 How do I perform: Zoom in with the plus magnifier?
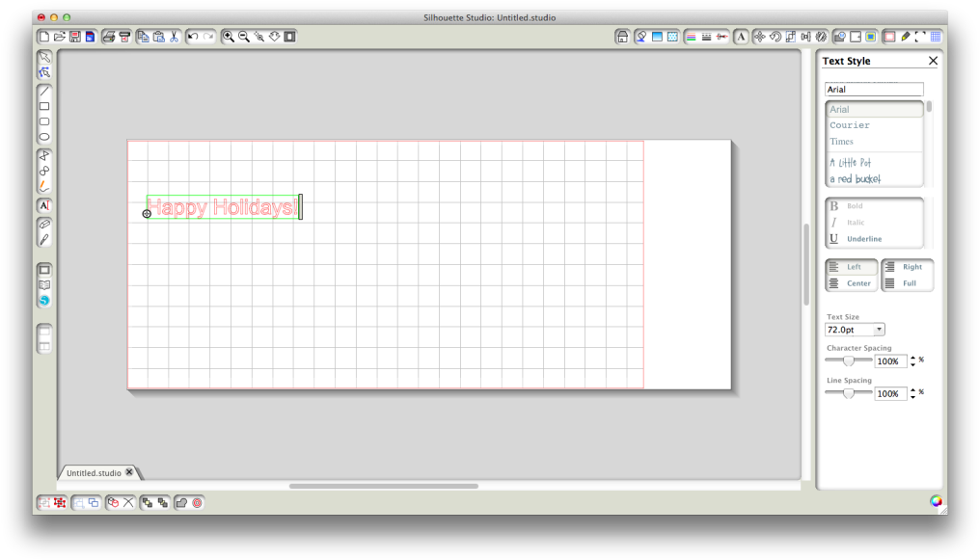coord(229,37)
